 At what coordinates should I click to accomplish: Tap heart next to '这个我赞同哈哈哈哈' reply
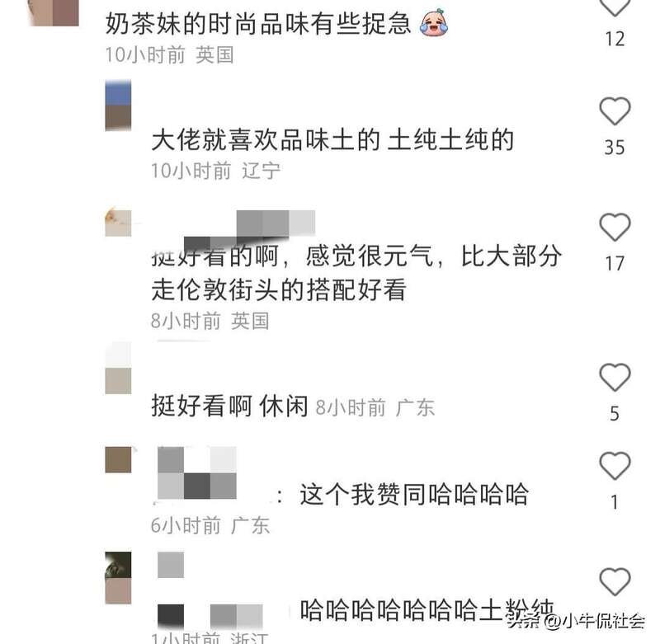point(615,466)
